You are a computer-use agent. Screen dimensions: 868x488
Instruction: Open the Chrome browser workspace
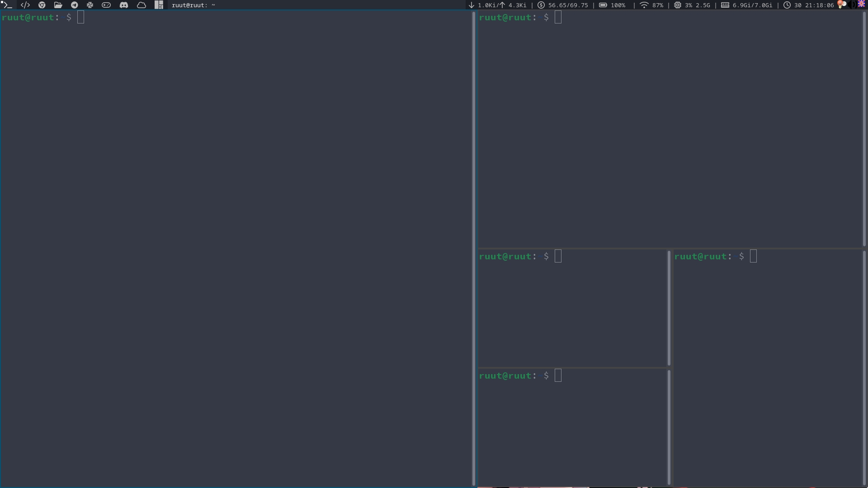(42, 5)
